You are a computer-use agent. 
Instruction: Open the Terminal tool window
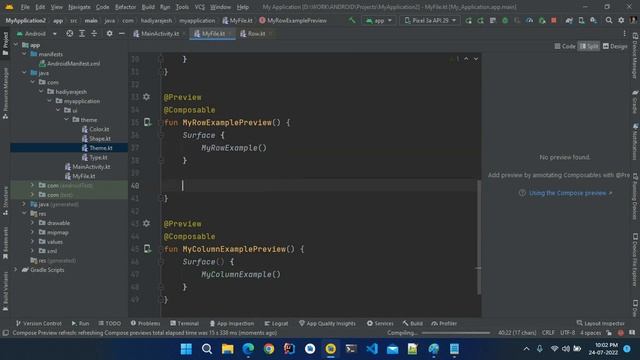184,323
